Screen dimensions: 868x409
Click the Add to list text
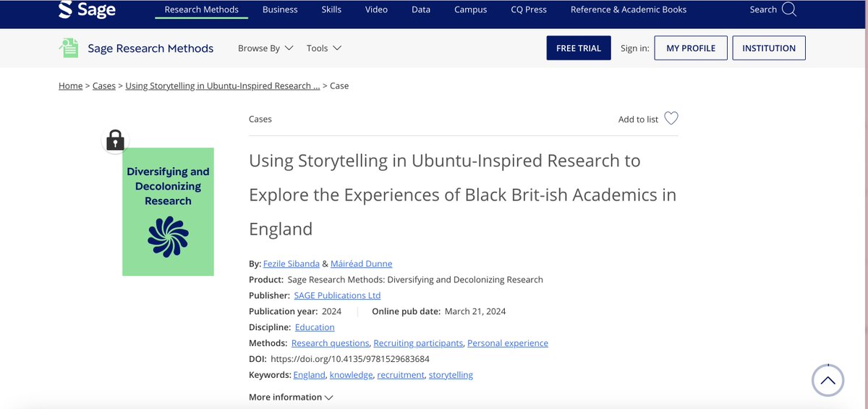coord(638,119)
